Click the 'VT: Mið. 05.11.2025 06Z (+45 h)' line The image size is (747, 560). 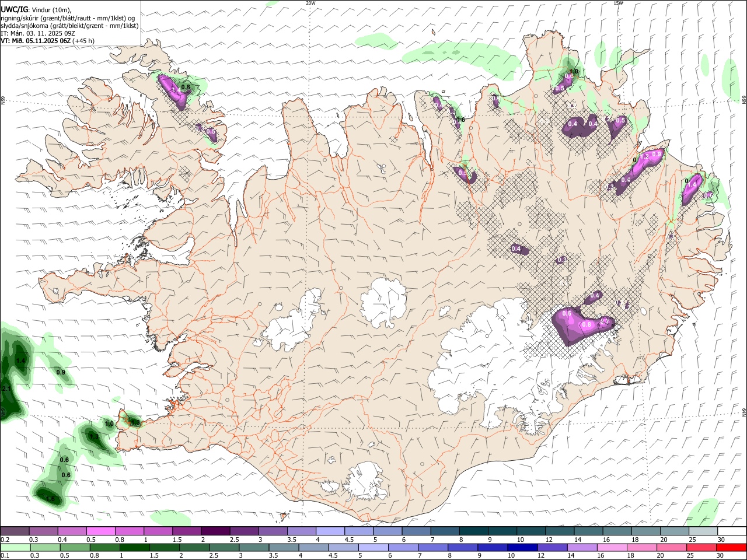[47, 41]
